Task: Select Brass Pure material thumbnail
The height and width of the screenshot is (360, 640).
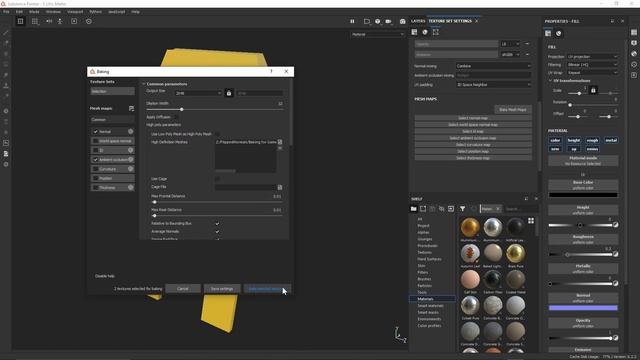Action: click(x=516, y=253)
